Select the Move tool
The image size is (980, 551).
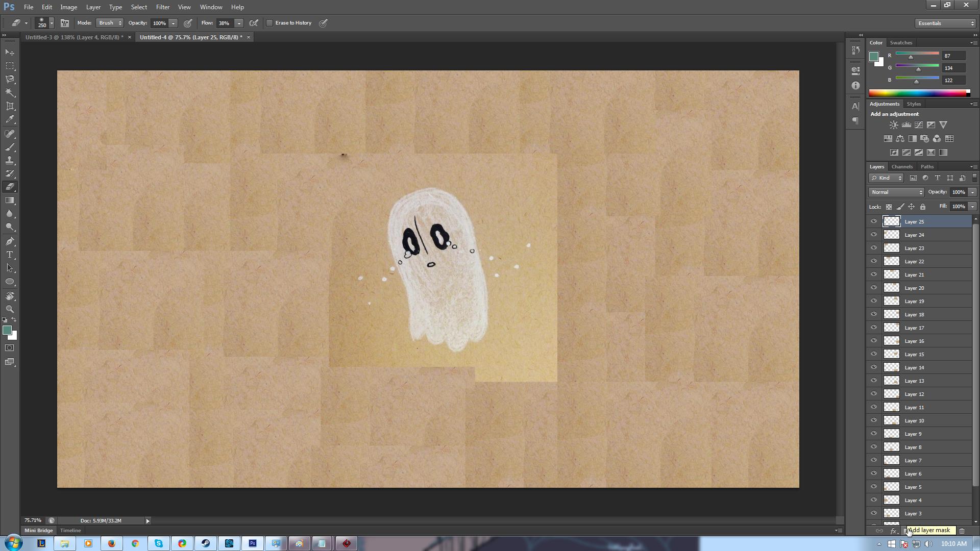[10, 53]
